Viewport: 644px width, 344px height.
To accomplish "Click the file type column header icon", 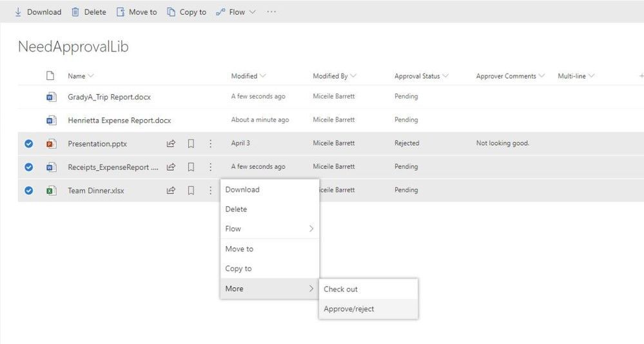I will click(x=50, y=76).
